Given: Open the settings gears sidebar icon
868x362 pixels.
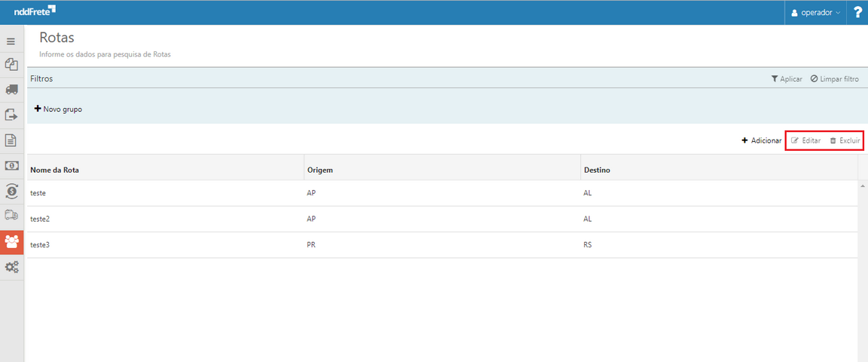Looking at the screenshot, I should pyautogui.click(x=11, y=267).
